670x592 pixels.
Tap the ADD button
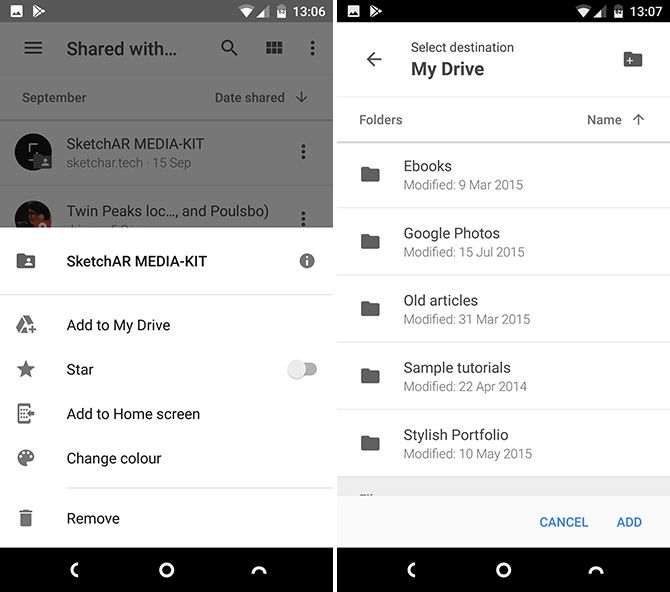click(x=629, y=522)
